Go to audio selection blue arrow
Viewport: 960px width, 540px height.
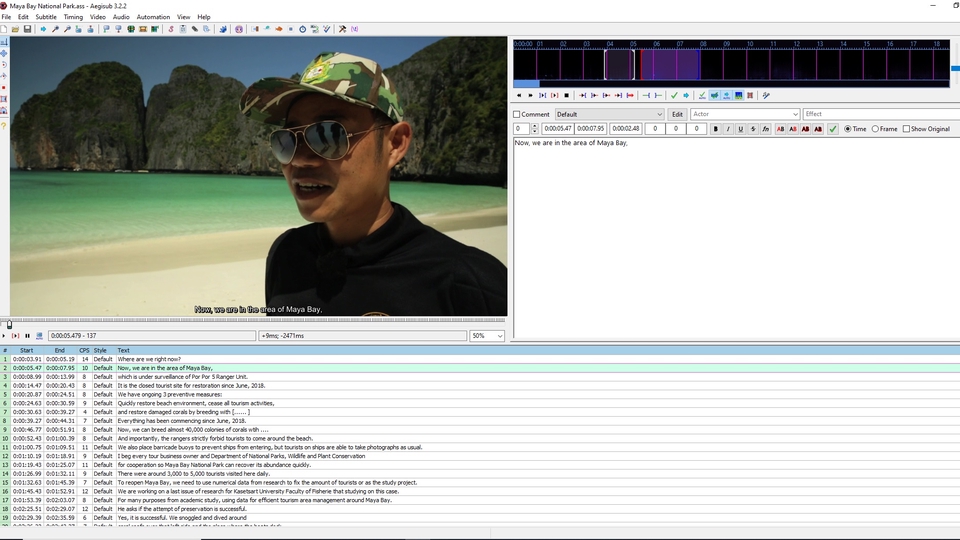(x=686, y=96)
